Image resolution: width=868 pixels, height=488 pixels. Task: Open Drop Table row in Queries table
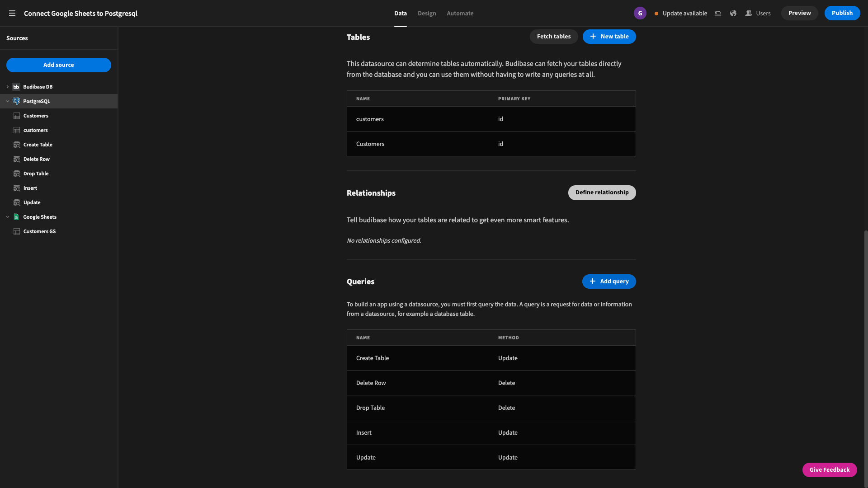(x=491, y=408)
